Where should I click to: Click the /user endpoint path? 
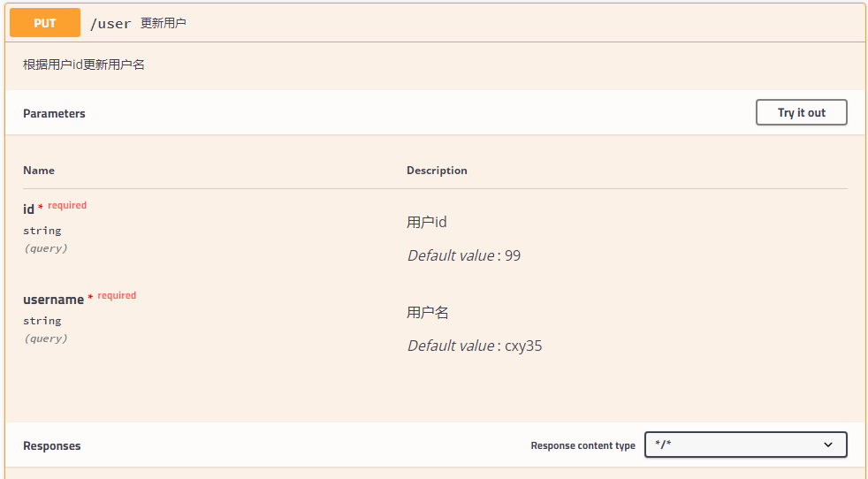point(110,24)
